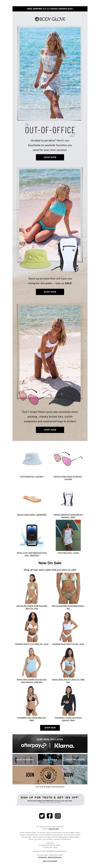100x868 pixels.
Task: Open the Instagram social icon
Action: pos(58,816)
